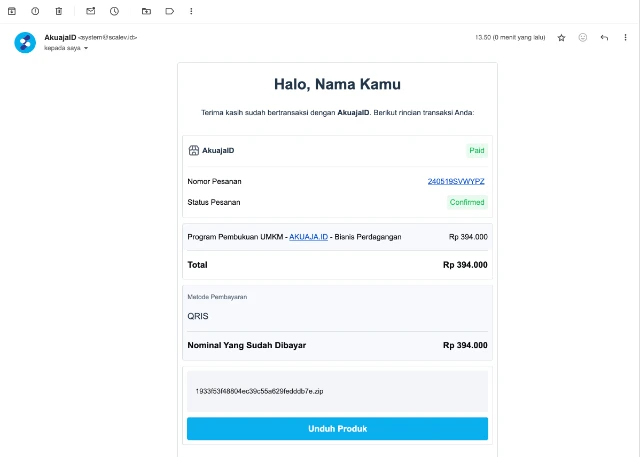This screenshot has height=457, width=640.
Task: Expand the 'kepada saya' recipient details
Action: 86,48
